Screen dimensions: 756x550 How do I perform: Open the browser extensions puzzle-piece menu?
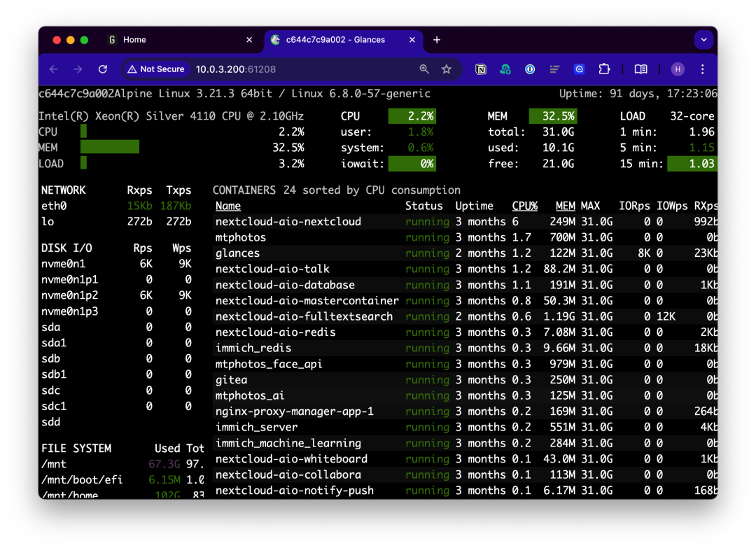click(x=603, y=69)
